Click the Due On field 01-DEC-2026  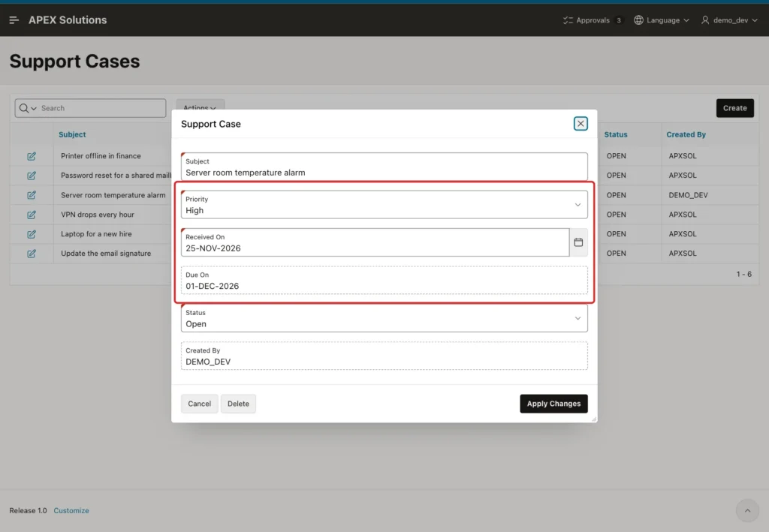click(384, 280)
